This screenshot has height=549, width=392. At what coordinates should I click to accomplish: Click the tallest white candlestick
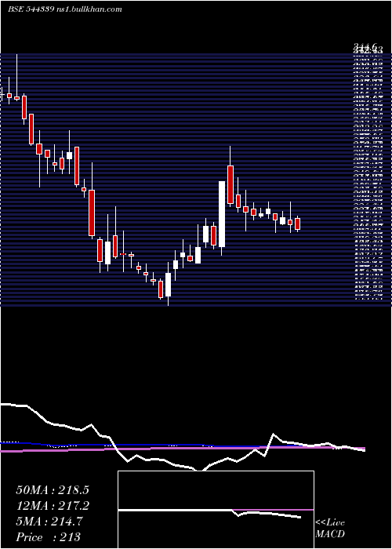[222, 214]
